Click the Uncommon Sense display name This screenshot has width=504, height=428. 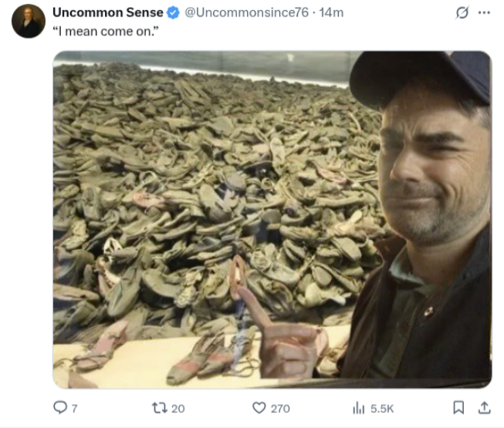coord(108,12)
